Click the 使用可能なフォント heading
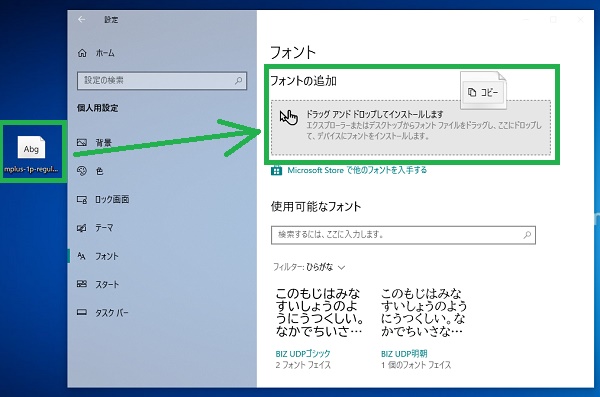 tap(316, 206)
